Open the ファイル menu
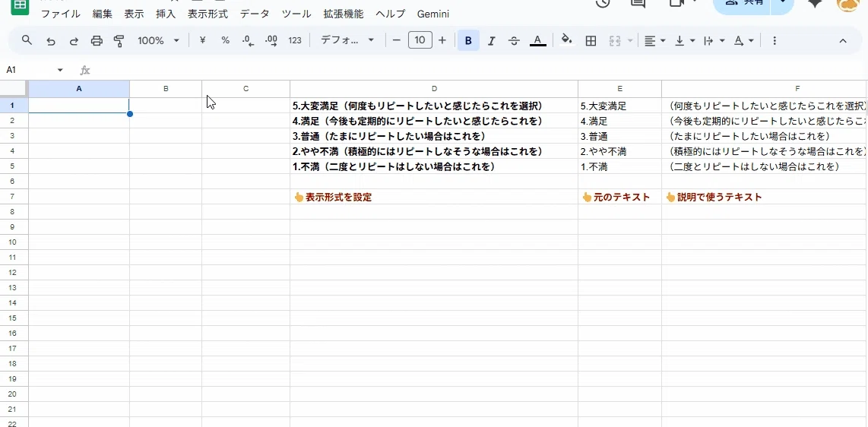The image size is (868, 427). pyautogui.click(x=60, y=14)
